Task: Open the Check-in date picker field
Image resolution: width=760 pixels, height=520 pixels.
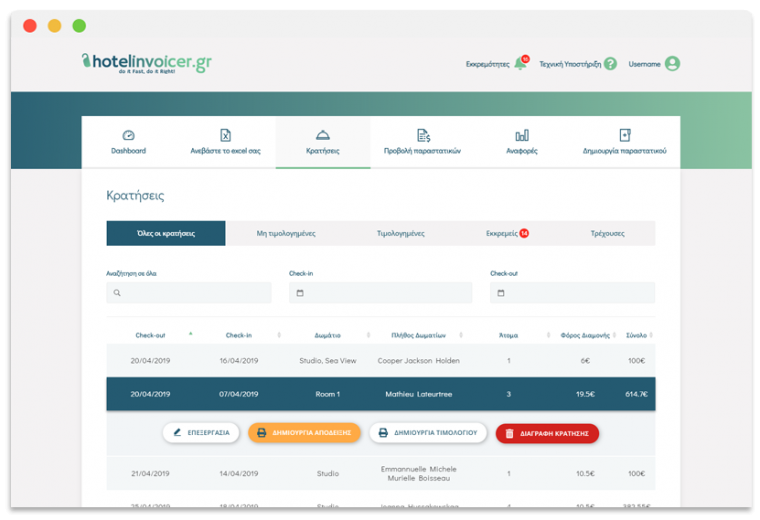Action: [x=380, y=293]
